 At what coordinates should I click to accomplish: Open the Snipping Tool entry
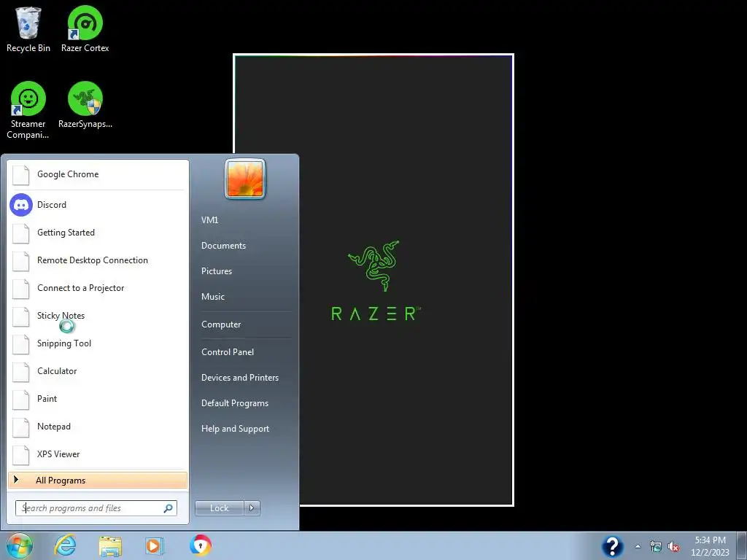98,343
